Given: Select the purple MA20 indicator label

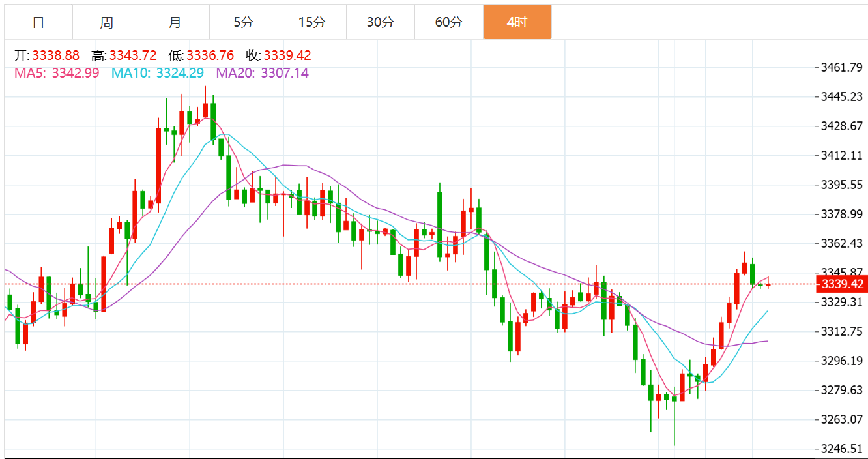Looking at the screenshot, I should 263,73.
